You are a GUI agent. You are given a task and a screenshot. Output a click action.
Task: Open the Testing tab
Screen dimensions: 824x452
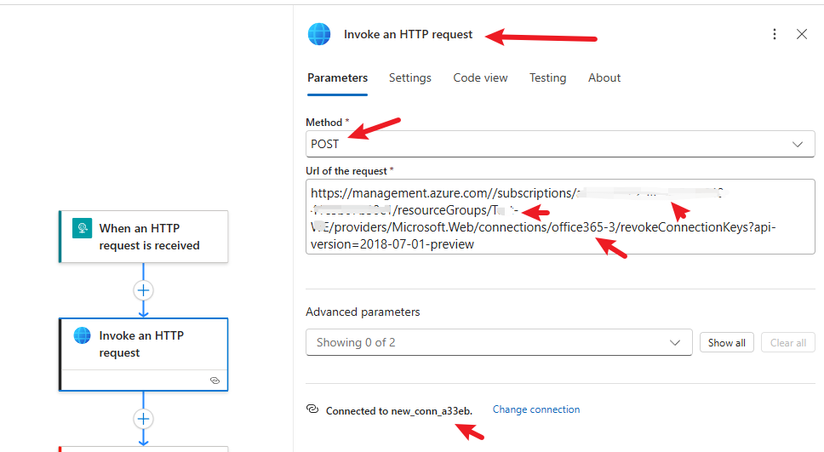point(547,78)
